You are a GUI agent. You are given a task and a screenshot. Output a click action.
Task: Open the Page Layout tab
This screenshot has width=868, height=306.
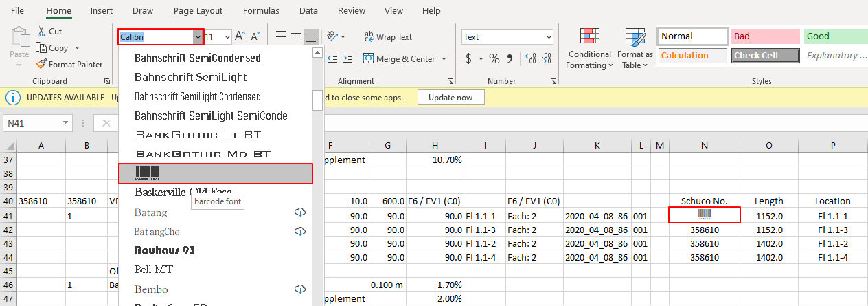click(x=198, y=11)
